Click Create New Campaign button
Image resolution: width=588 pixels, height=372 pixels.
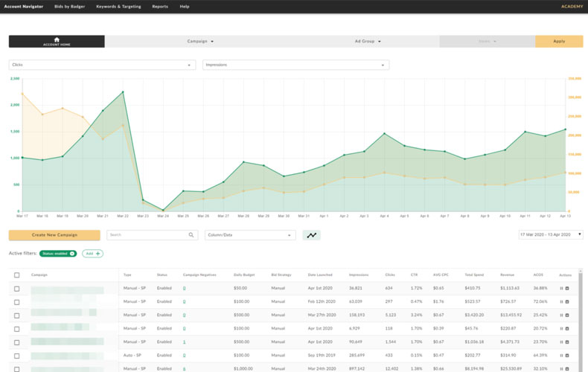point(54,235)
